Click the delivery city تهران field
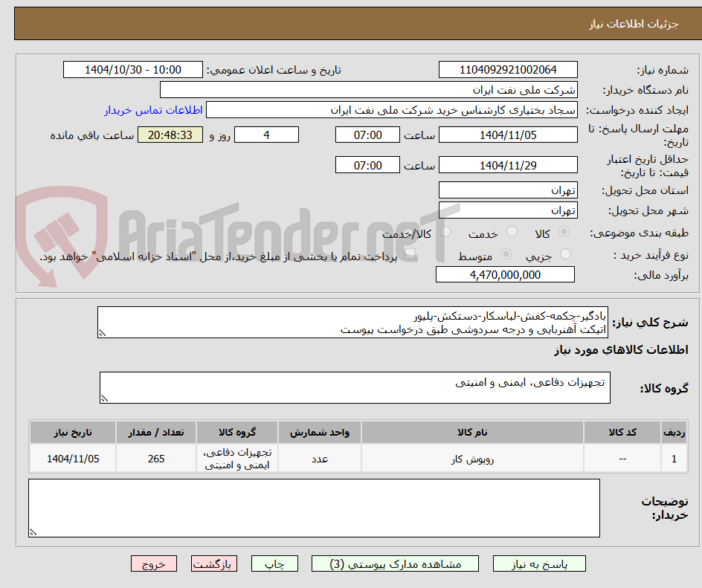Image resolution: width=702 pixels, height=588 pixels. [508, 210]
